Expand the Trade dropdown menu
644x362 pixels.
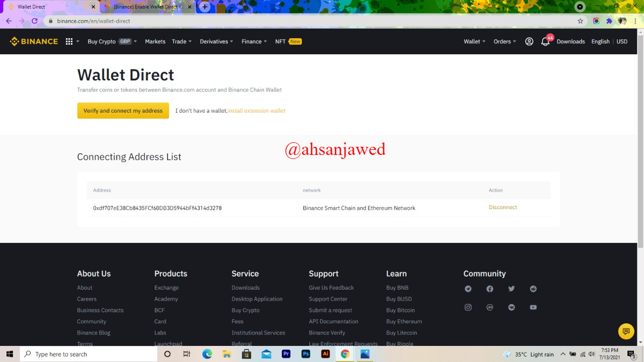point(182,41)
